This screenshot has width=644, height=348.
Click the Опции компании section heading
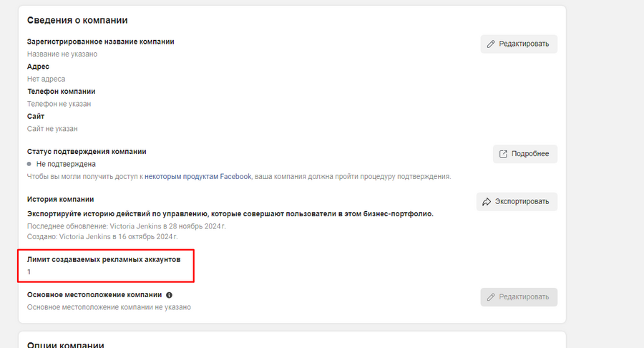pyautogui.click(x=66, y=344)
